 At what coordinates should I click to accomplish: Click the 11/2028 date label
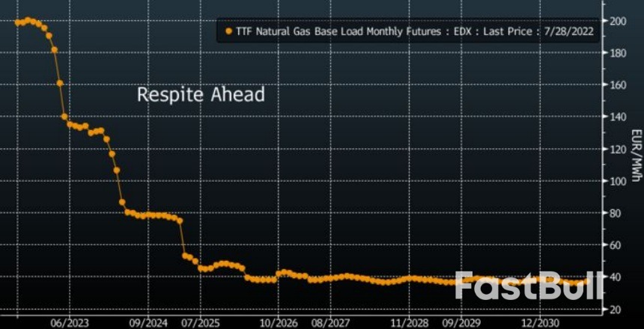410,322
